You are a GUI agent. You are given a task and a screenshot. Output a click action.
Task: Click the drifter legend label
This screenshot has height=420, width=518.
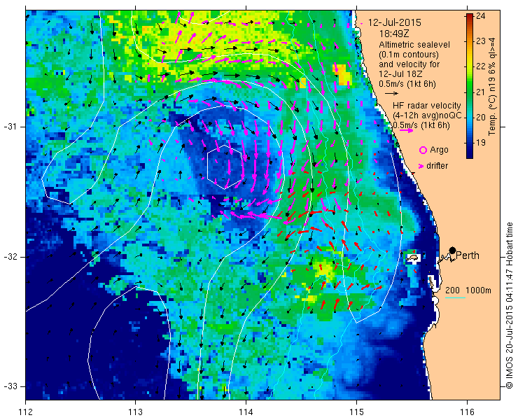click(x=437, y=166)
